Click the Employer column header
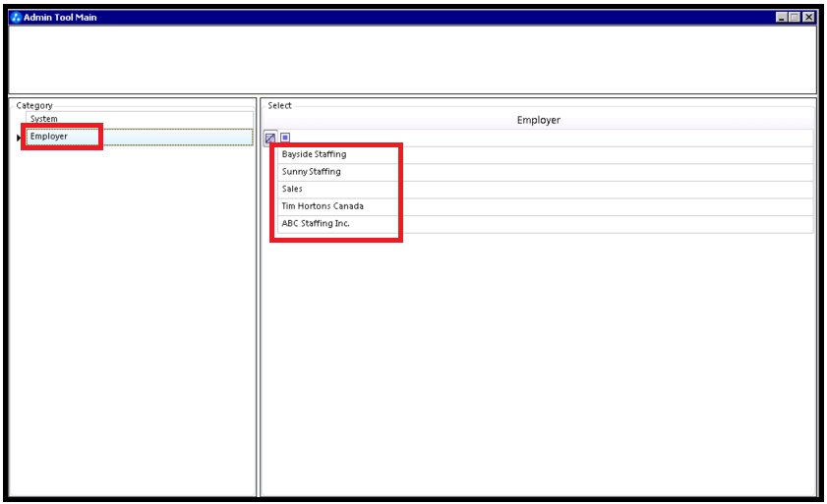827x504 pixels. point(539,120)
